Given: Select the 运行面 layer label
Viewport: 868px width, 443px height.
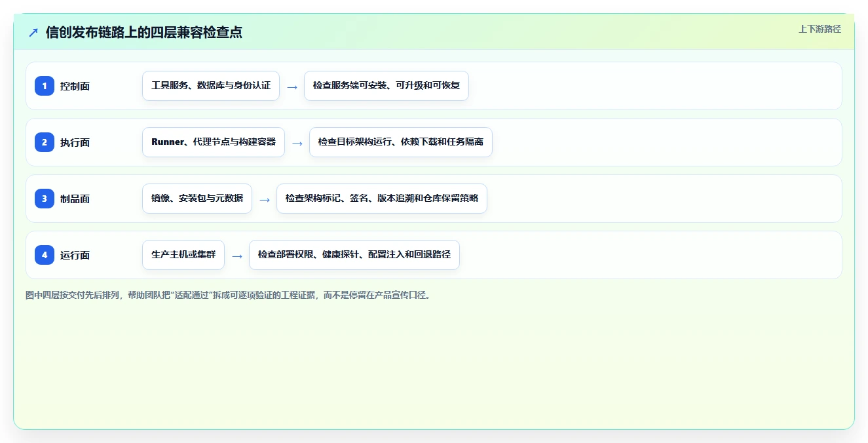Looking at the screenshot, I should coord(75,255).
